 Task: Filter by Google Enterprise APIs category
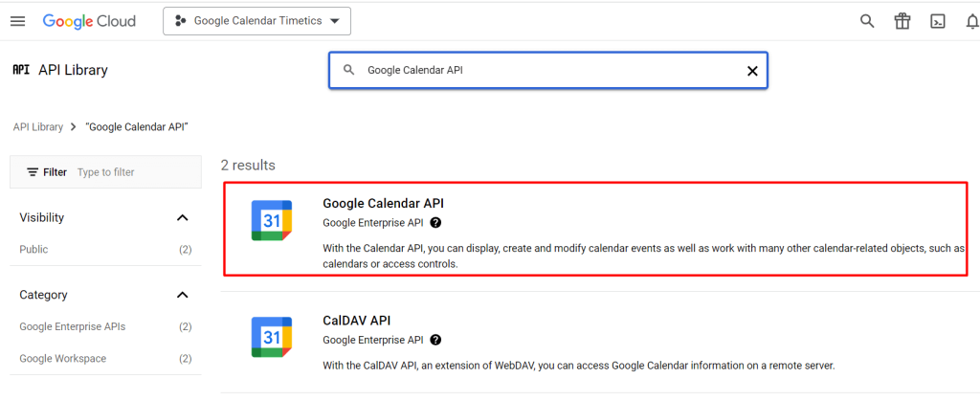(73, 327)
